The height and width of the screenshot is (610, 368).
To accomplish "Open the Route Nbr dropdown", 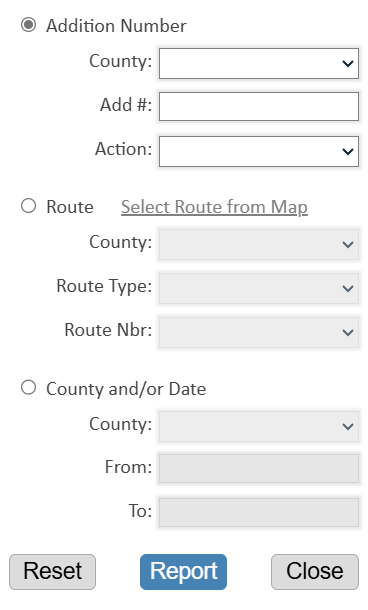I will 259,332.
